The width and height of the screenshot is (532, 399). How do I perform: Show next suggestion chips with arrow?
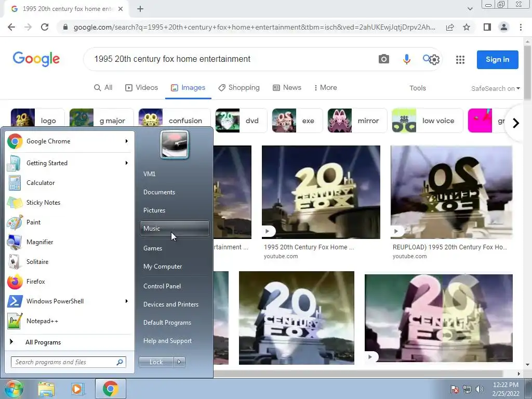click(x=516, y=123)
